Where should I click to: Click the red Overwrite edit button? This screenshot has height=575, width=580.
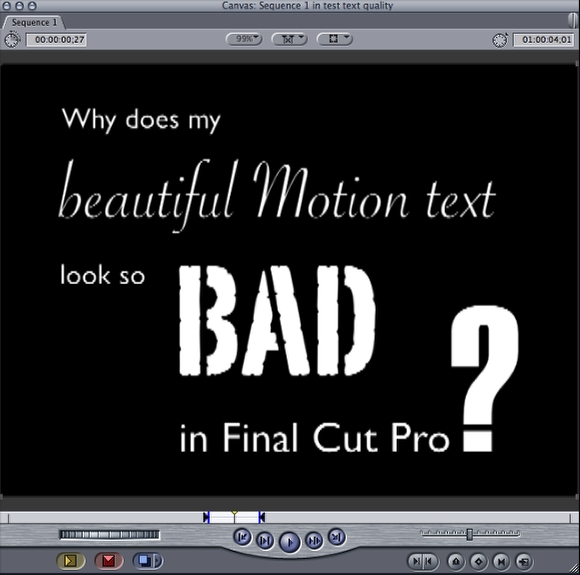[108, 561]
